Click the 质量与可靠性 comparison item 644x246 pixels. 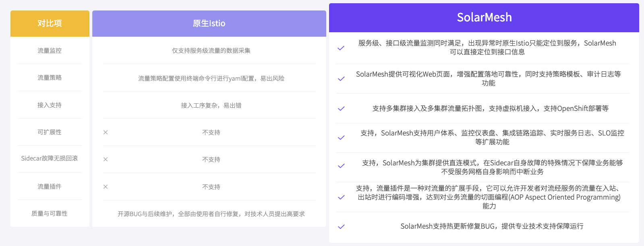50,214
